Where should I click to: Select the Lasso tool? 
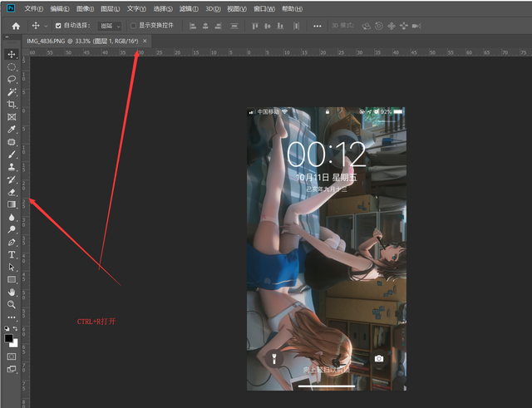(12, 79)
